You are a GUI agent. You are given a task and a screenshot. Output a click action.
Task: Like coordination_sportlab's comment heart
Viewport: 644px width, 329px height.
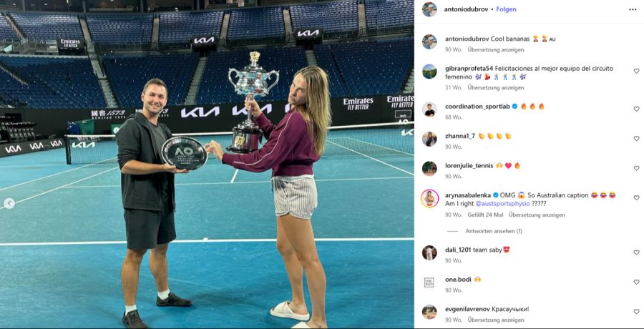pyautogui.click(x=636, y=109)
